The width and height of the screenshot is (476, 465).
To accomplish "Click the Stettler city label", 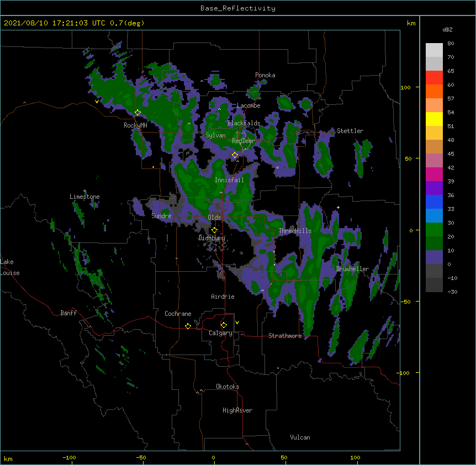I will pos(350,131).
